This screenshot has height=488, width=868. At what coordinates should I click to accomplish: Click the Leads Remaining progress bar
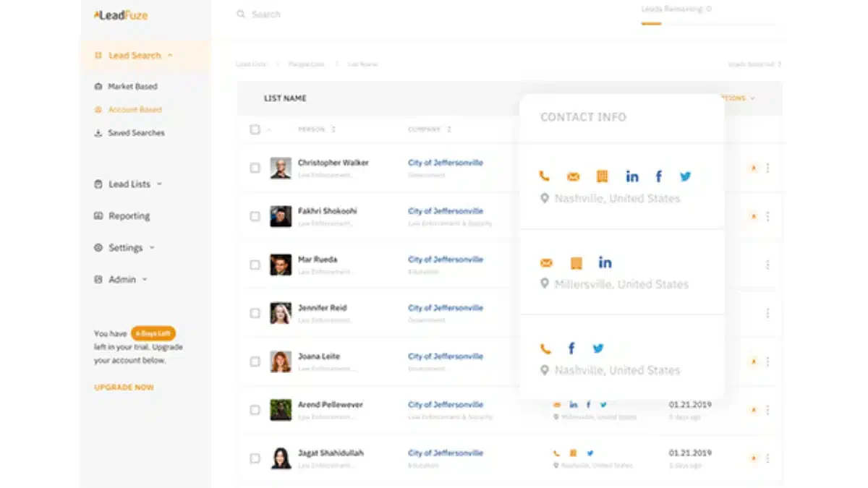click(709, 24)
